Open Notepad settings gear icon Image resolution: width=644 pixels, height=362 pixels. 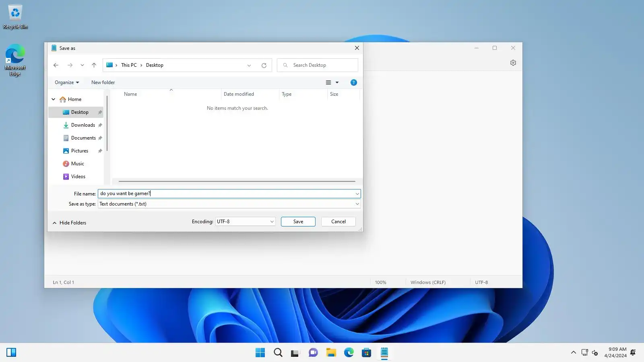[x=513, y=63]
